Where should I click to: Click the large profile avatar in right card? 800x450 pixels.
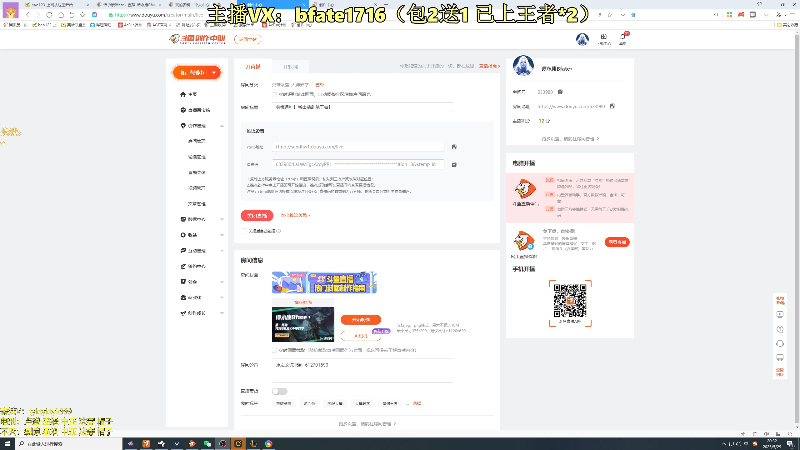(x=523, y=66)
